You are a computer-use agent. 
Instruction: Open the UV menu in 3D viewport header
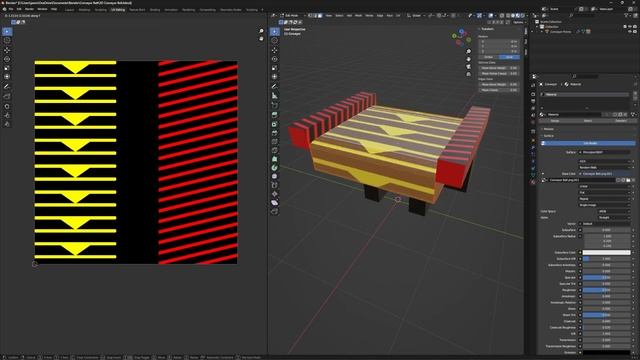pos(398,16)
